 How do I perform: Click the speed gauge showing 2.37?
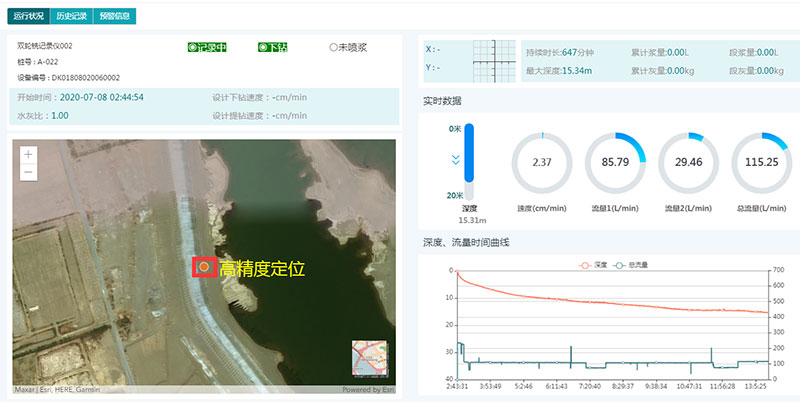(x=542, y=162)
